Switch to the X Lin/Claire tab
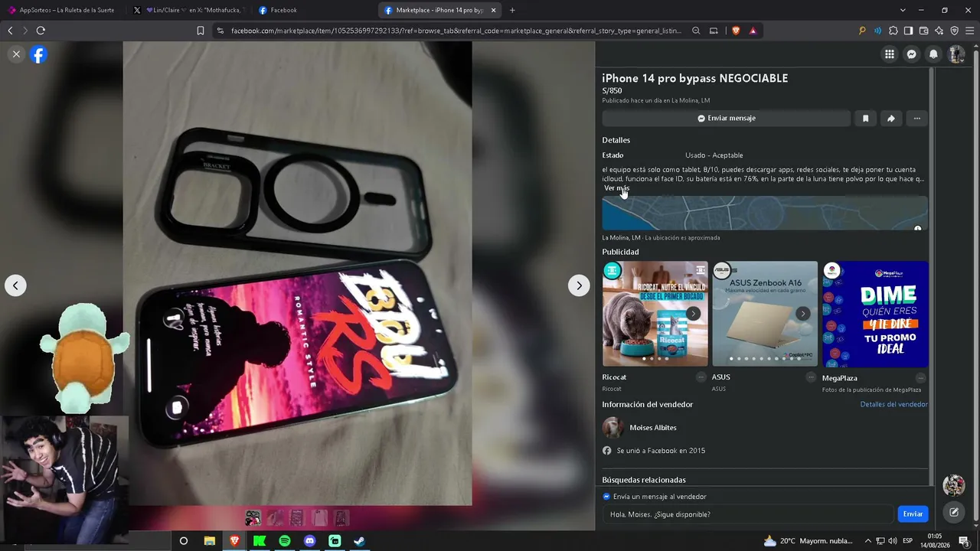Viewport: 980px width, 551px height. tap(188, 10)
